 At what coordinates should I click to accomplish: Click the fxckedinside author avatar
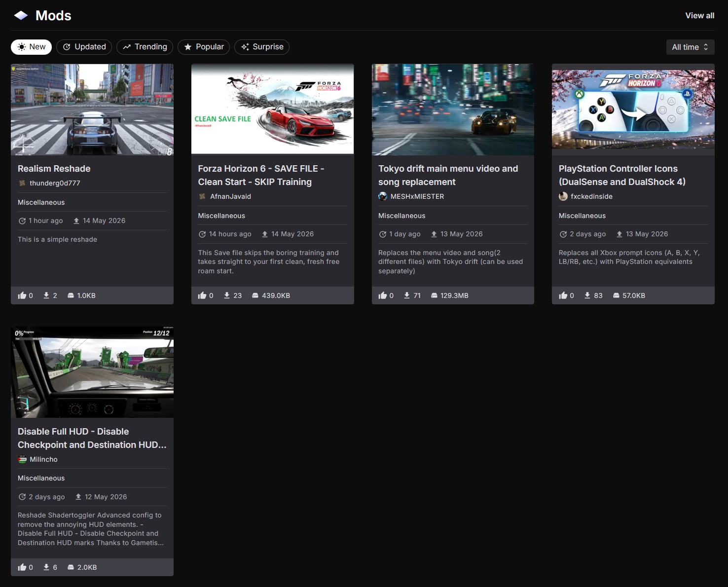click(563, 196)
